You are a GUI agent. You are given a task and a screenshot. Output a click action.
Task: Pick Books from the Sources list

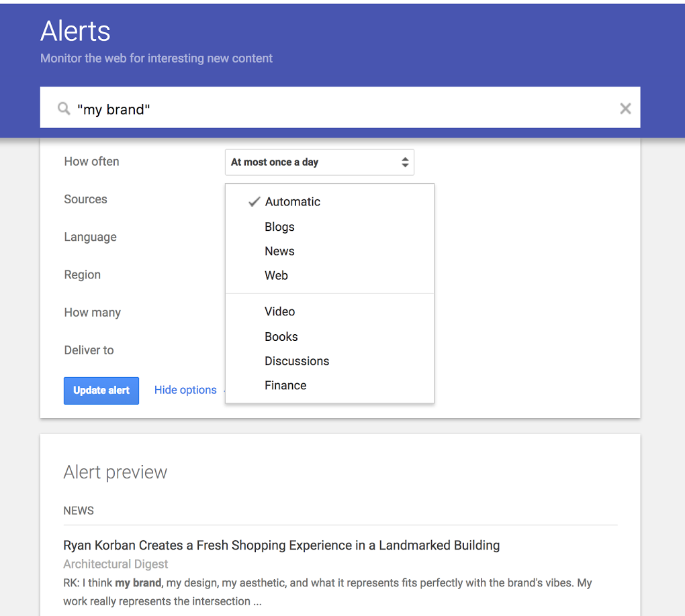point(329,337)
